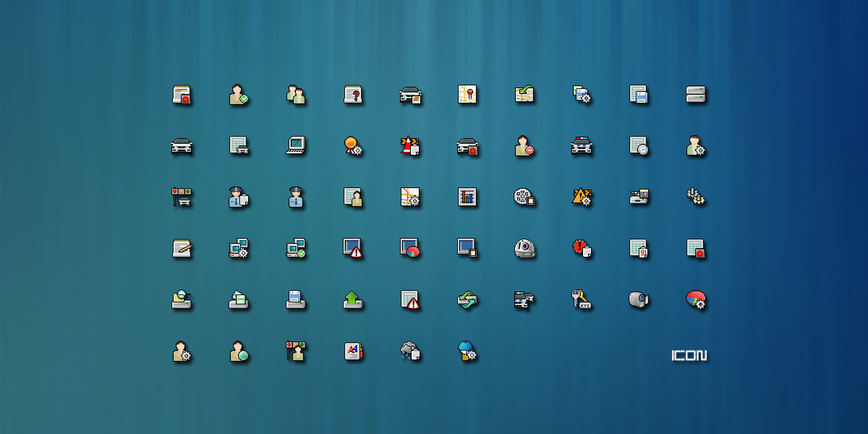
Task: Open the colored bar chart icon
Action: tap(467, 197)
